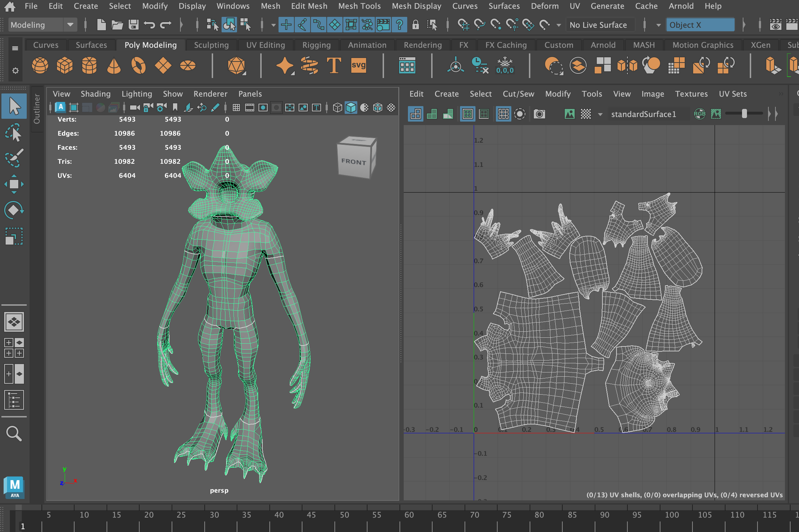Select the Paint Selection tool

tap(14, 158)
